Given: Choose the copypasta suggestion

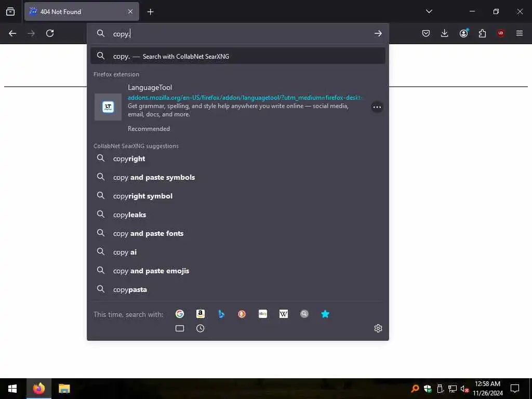Looking at the screenshot, I should pyautogui.click(x=237, y=289).
